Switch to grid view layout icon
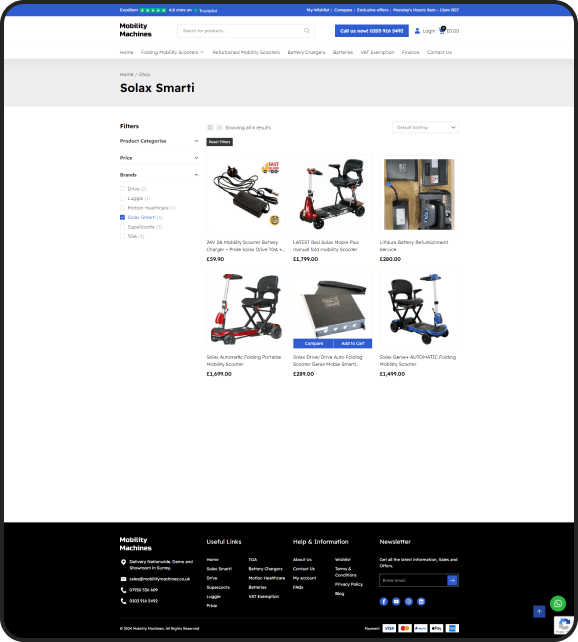Screen dimensions: 578x642 (x=210, y=127)
